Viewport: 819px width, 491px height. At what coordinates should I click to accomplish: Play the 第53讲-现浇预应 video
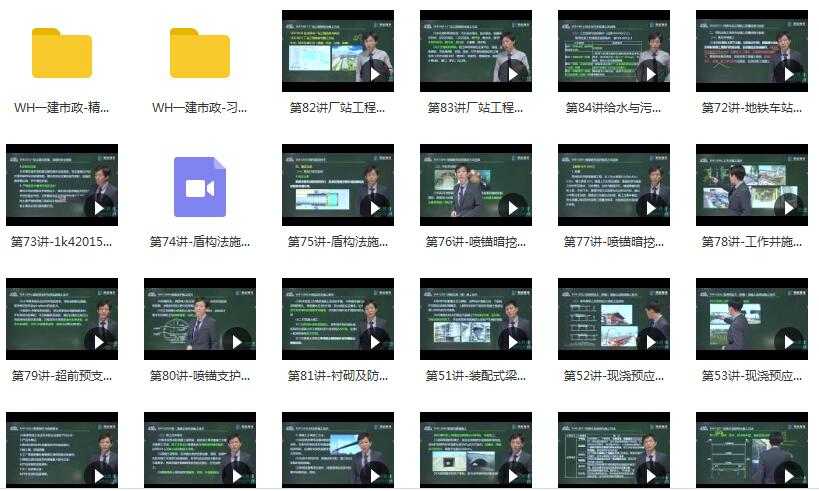pos(788,341)
